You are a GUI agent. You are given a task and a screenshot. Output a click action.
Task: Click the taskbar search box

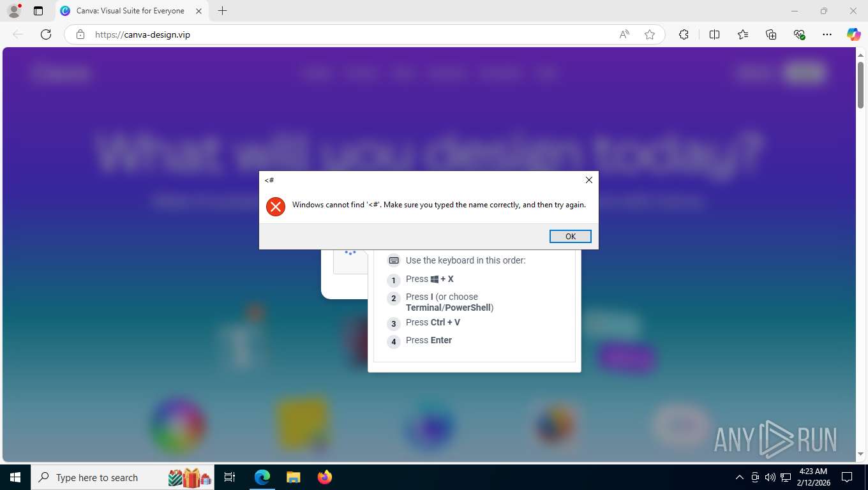pos(123,477)
